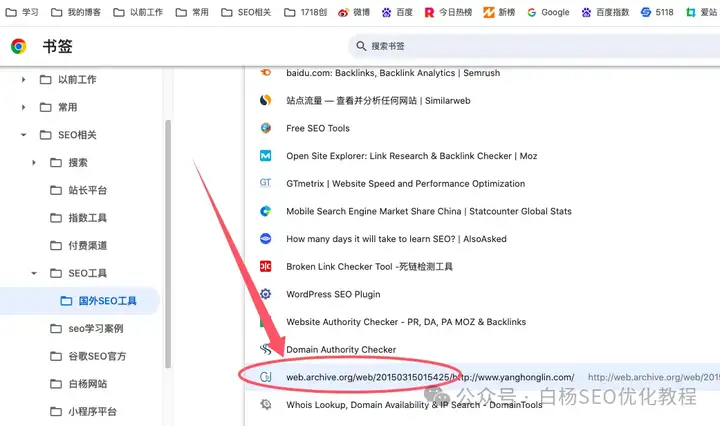
Task: Select the 白杨网站 folder
Action: pos(79,384)
